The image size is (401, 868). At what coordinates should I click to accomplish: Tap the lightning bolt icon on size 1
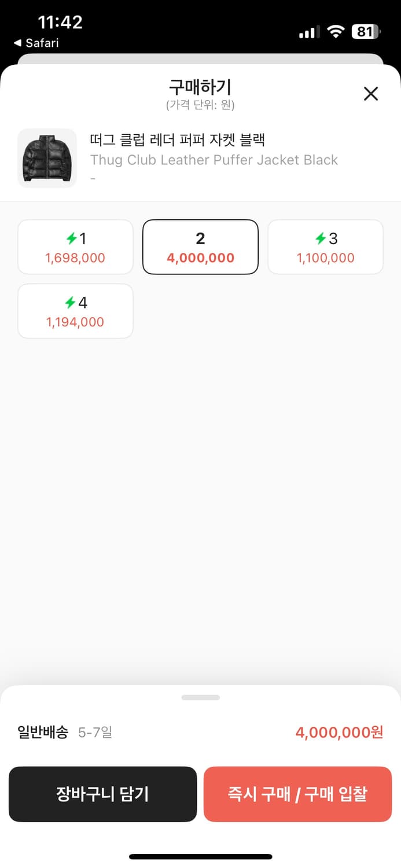71,238
